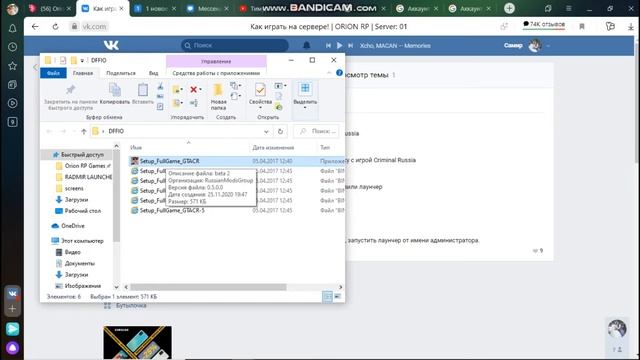Click the Copy icon in Explorer ribbon
This screenshot has height=360, width=640.
point(115,90)
